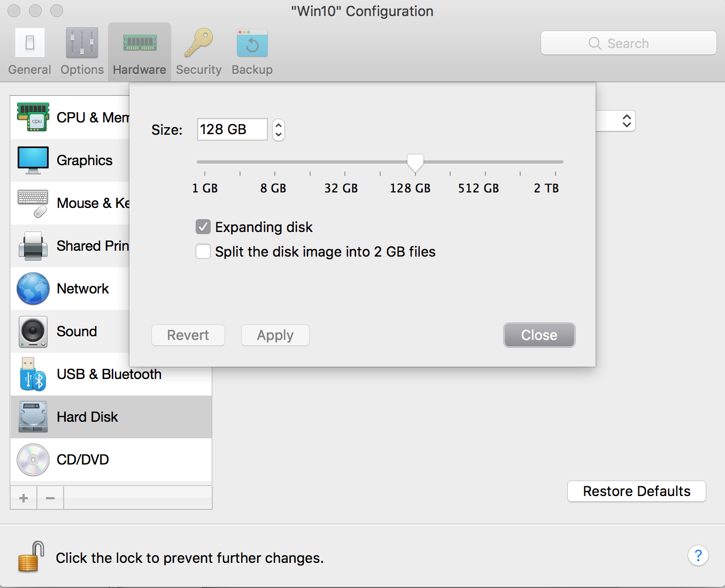Enable Split the disk image into 2 GB files
Viewport: 725px width, 588px height.
point(203,252)
